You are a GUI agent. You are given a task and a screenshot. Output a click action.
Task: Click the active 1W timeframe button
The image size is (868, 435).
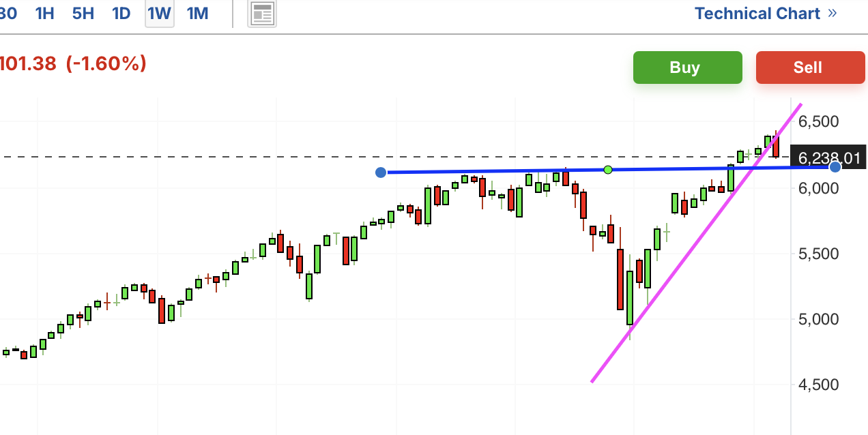pyautogui.click(x=159, y=13)
